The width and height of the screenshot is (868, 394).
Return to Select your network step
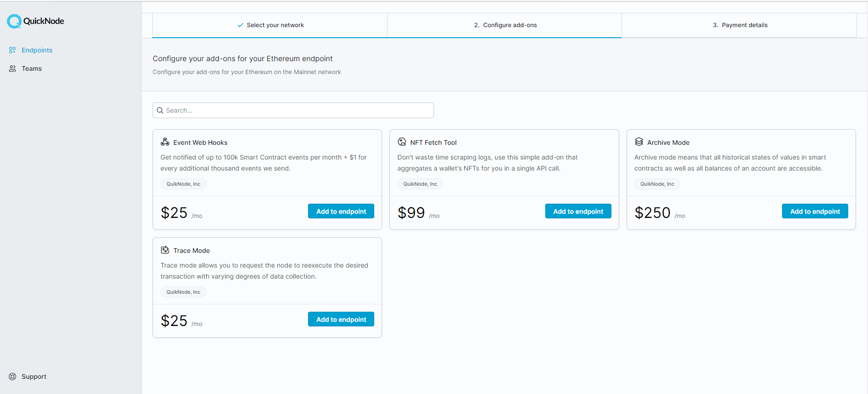click(x=270, y=25)
